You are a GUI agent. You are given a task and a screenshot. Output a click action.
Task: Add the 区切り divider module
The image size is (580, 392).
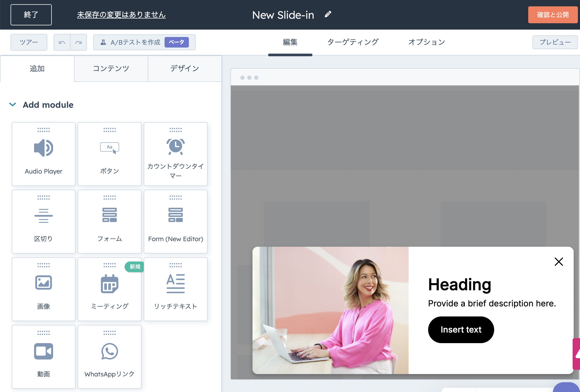click(x=44, y=222)
